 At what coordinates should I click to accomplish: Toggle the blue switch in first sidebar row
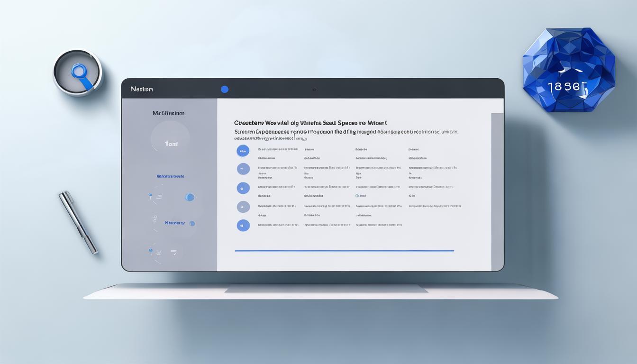(x=190, y=197)
